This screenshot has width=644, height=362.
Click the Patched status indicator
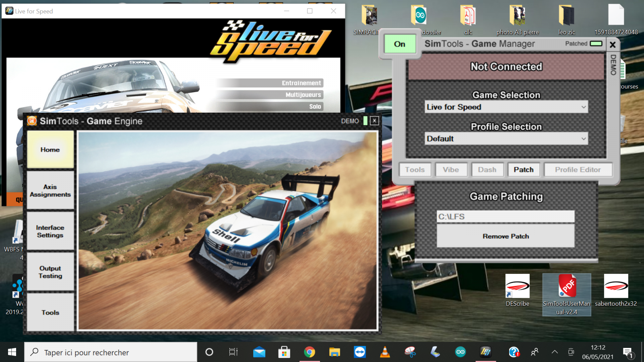[596, 43]
